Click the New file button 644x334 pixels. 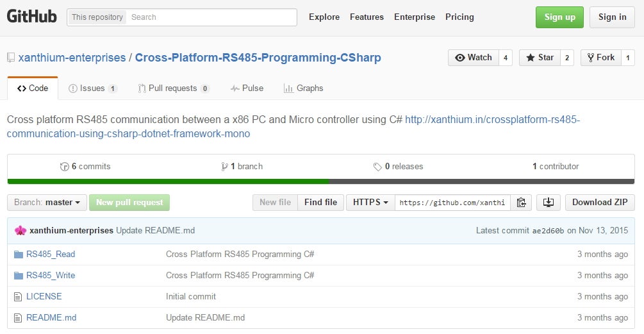(x=275, y=203)
